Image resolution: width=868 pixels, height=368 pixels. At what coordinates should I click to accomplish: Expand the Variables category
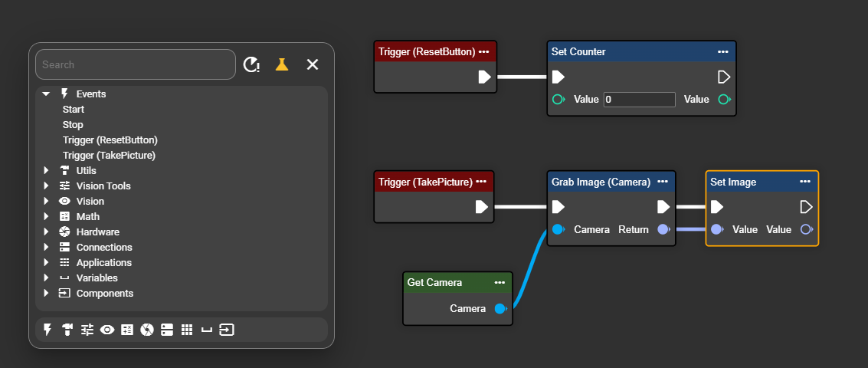46,278
